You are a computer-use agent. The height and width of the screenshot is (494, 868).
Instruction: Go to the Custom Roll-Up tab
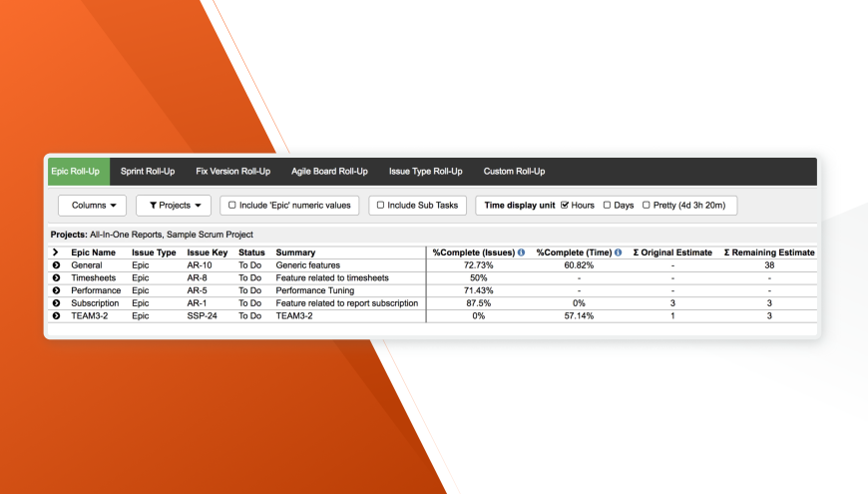(x=514, y=172)
